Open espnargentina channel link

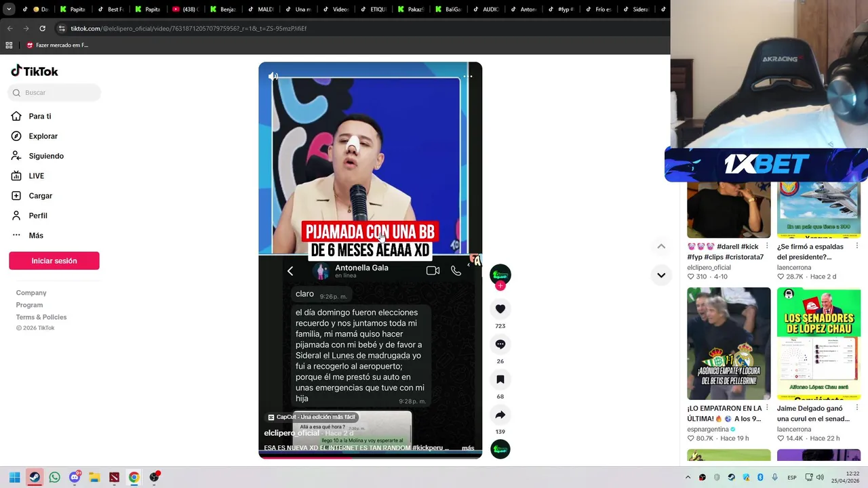(708, 429)
